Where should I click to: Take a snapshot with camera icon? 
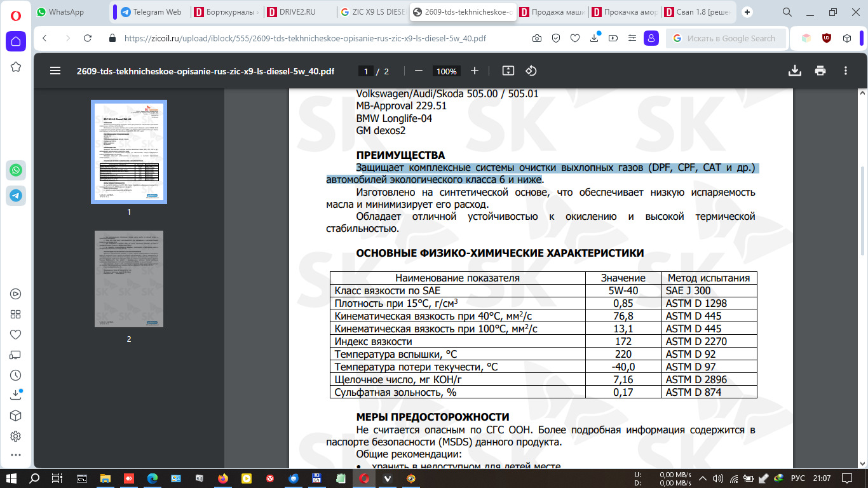point(537,38)
